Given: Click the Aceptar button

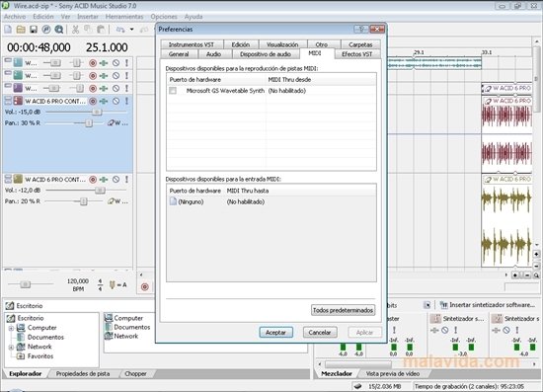Looking at the screenshot, I should pyautogui.click(x=276, y=333).
